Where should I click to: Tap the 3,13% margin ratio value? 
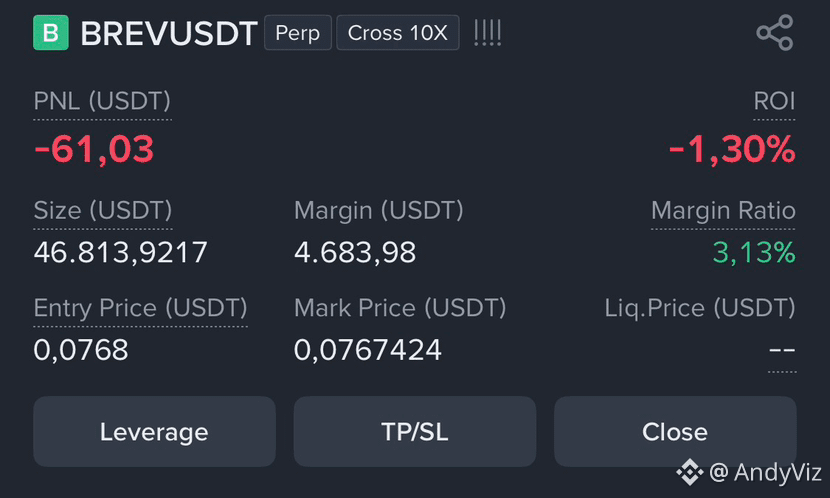(754, 252)
